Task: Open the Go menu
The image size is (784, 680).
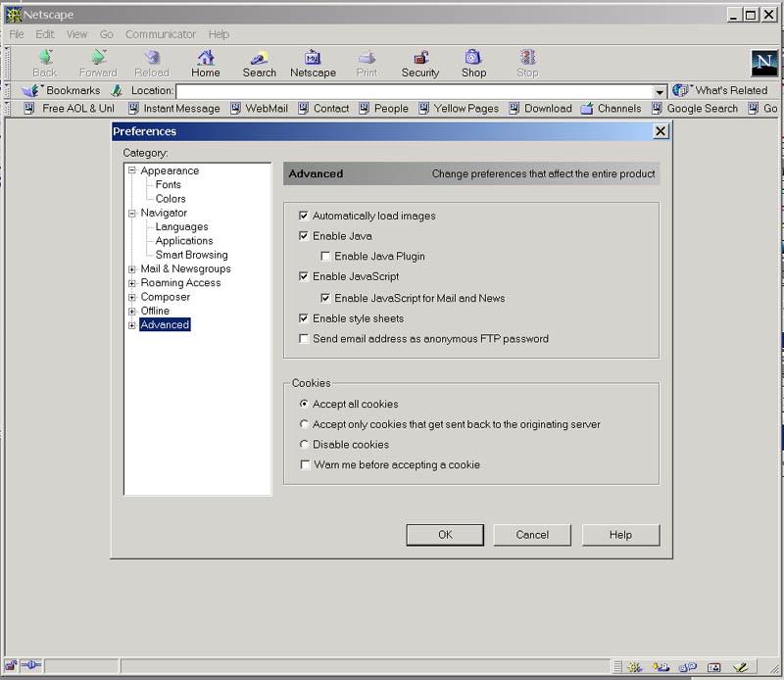Action: 106,34
